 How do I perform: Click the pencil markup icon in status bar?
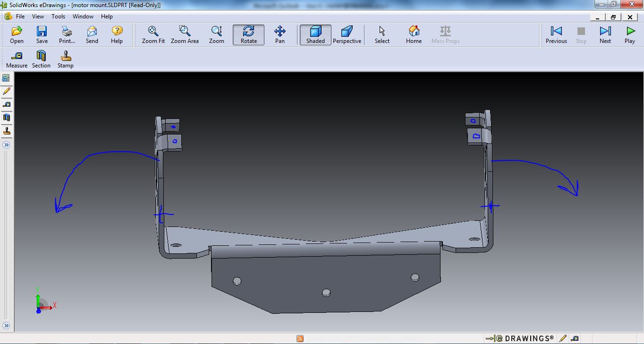pyautogui.click(x=563, y=338)
